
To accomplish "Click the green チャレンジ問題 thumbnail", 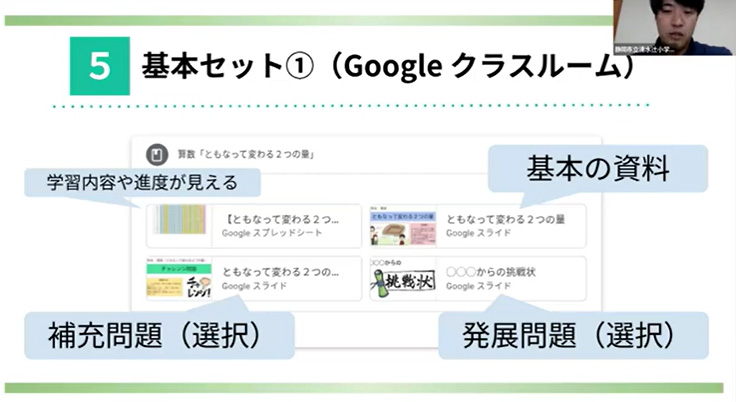I will tap(179, 278).
